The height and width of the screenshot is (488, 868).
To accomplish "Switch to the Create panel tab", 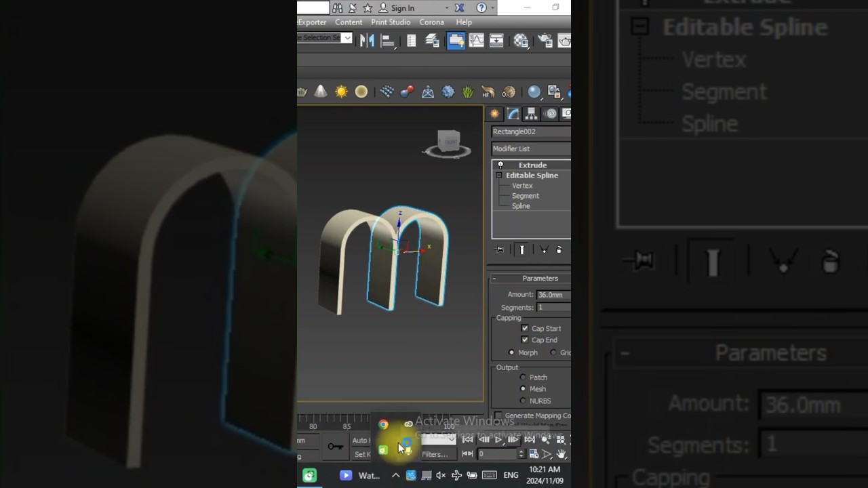I will [494, 114].
